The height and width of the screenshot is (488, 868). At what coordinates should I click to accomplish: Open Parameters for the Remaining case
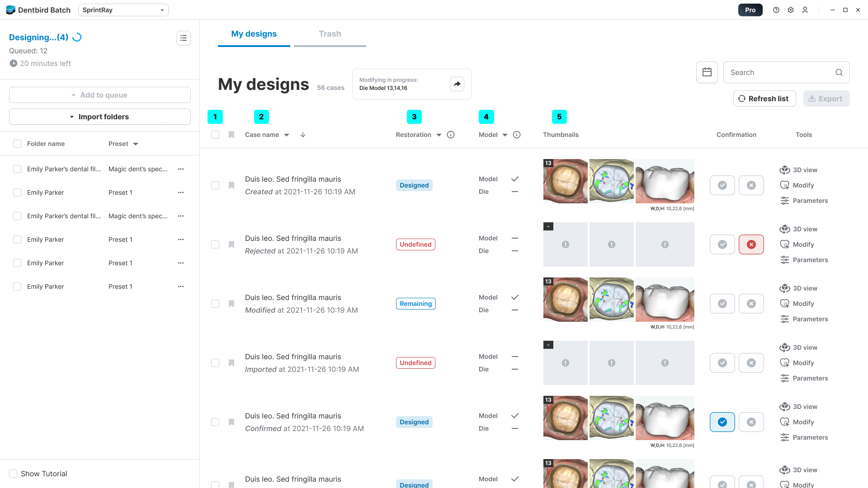point(804,319)
